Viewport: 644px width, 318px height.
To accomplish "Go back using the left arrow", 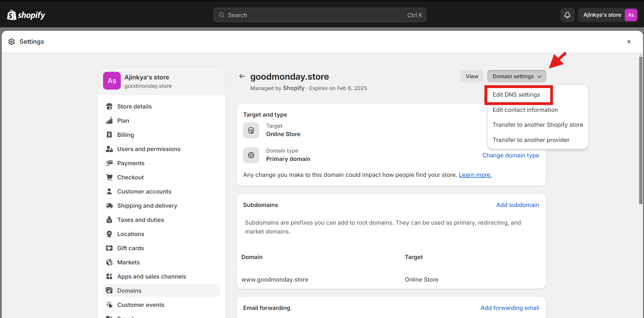I will click(x=242, y=76).
